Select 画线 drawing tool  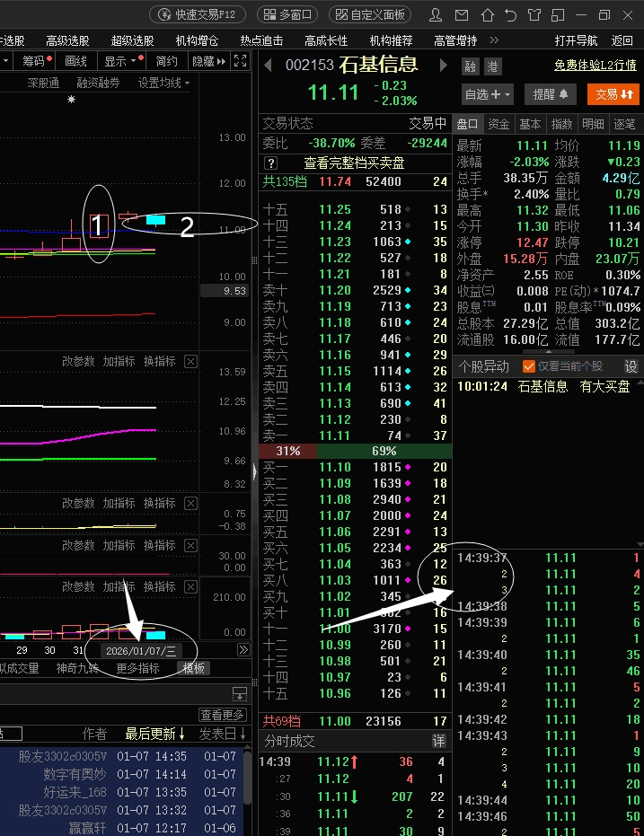pos(75,61)
